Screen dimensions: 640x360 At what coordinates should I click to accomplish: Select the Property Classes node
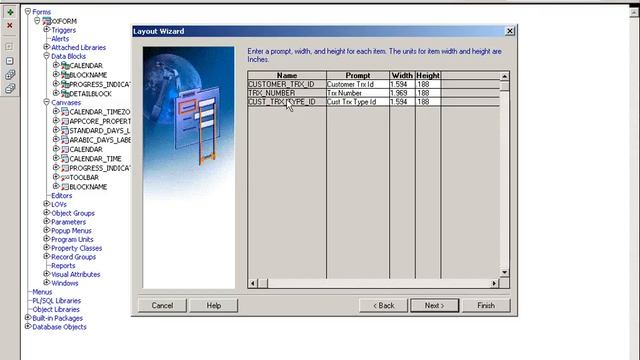tap(77, 248)
